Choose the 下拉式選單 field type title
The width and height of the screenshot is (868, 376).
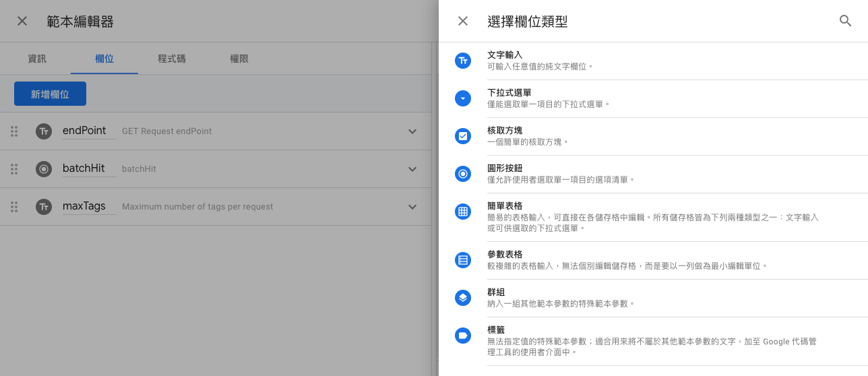pos(509,92)
